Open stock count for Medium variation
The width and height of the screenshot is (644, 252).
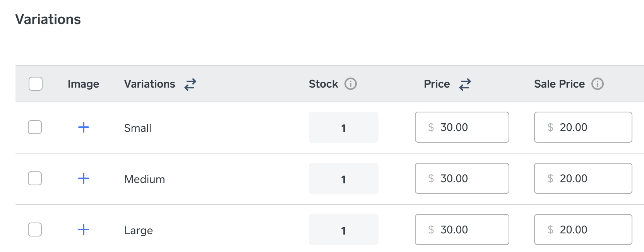[343, 179]
